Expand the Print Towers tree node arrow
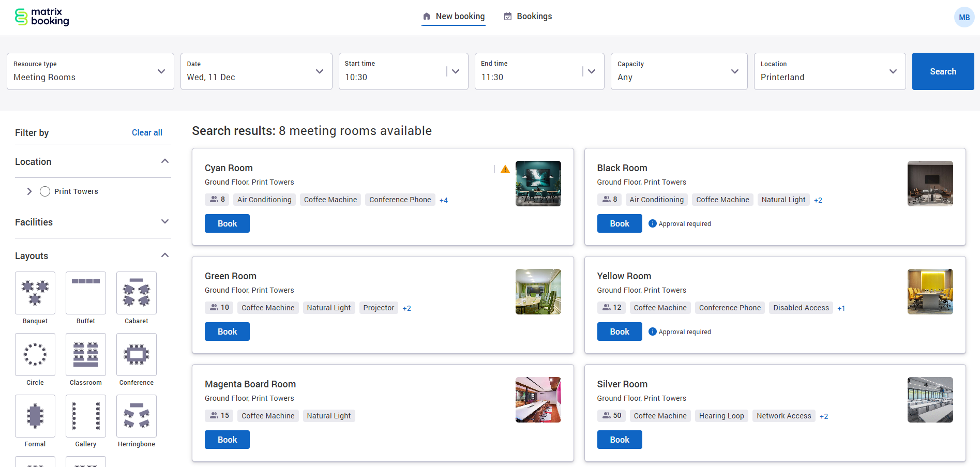The height and width of the screenshot is (467, 980). click(x=29, y=191)
